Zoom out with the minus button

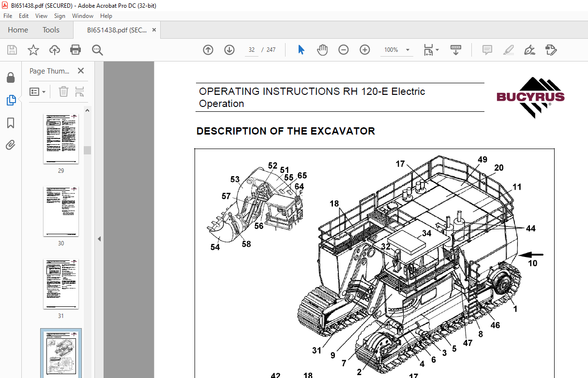[344, 50]
